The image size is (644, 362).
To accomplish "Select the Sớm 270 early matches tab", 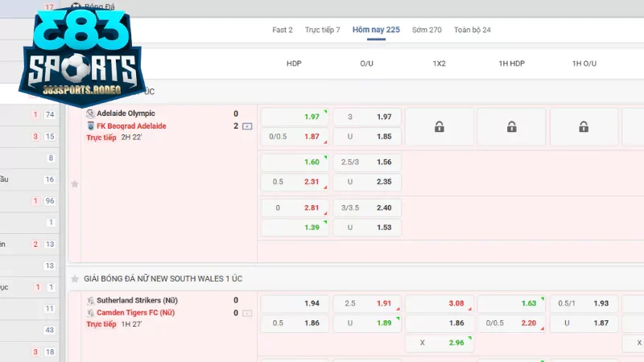I will pyautogui.click(x=427, y=30).
